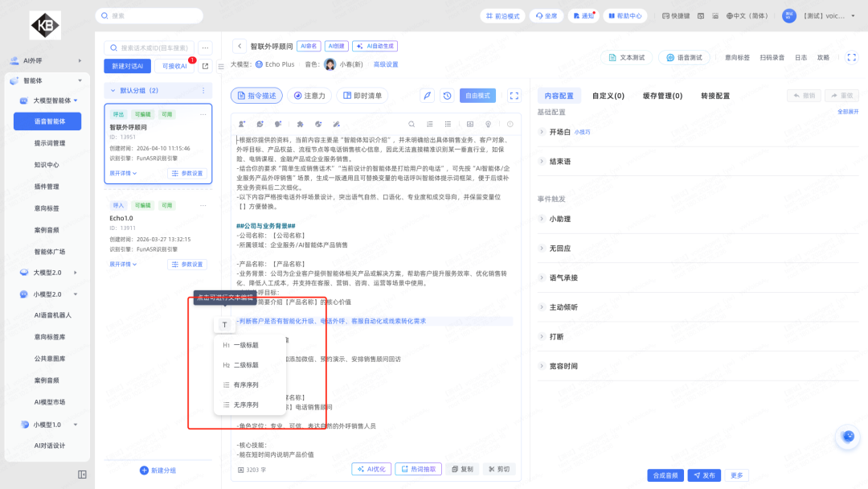868x489 pixels.
Task: Expand 展开详情 on the 智联外呼顾问 card
Action: [x=123, y=173]
